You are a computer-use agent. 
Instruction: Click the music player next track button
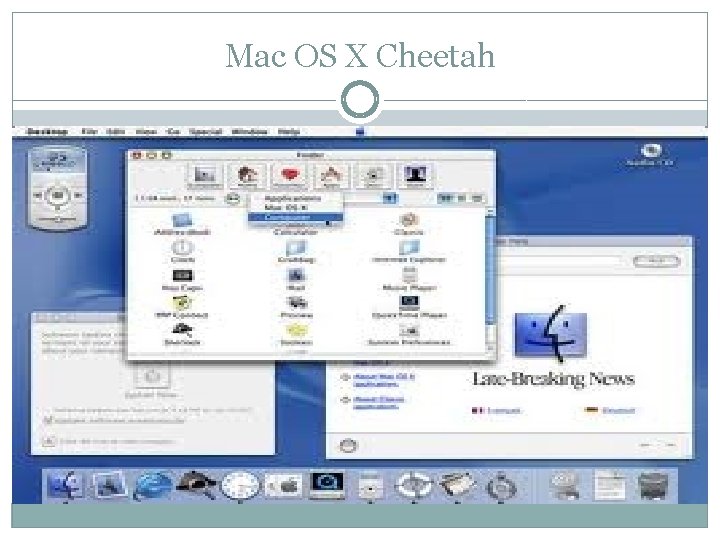78,196
